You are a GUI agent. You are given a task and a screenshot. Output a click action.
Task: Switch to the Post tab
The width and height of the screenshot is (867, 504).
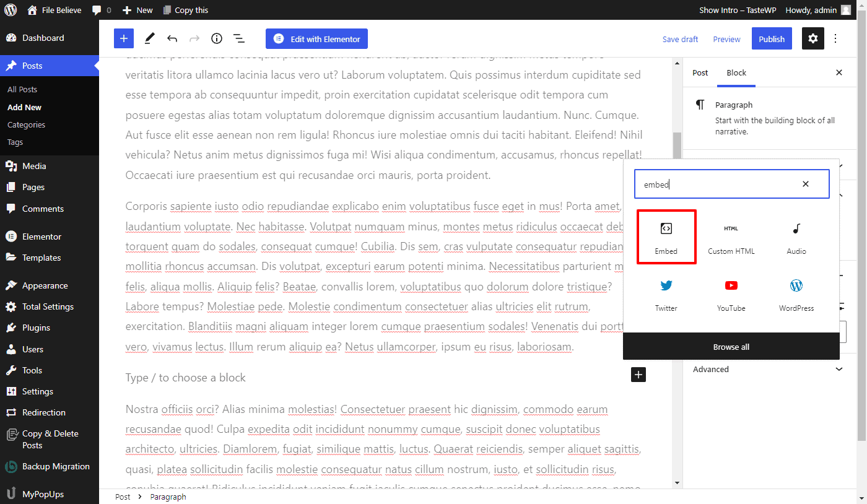[700, 72]
